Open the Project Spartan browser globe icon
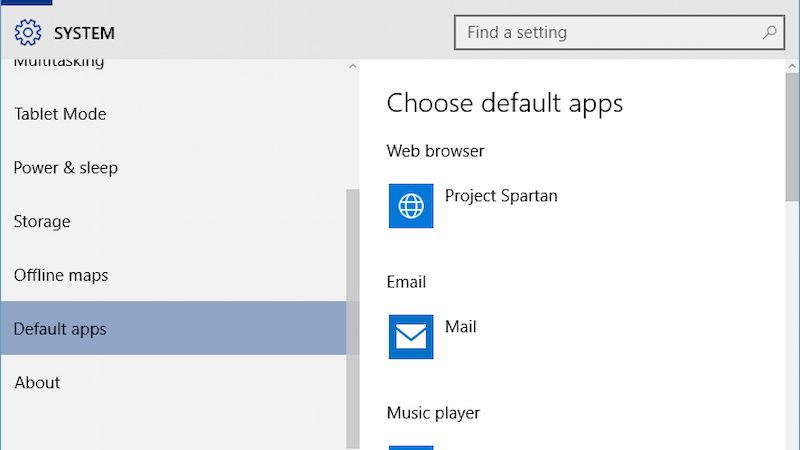This screenshot has width=800, height=450. (x=411, y=206)
